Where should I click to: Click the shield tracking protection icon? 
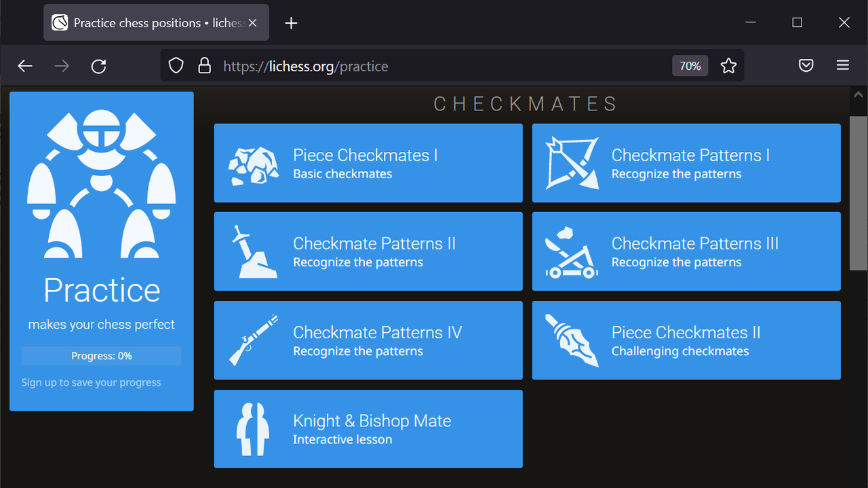click(x=176, y=66)
